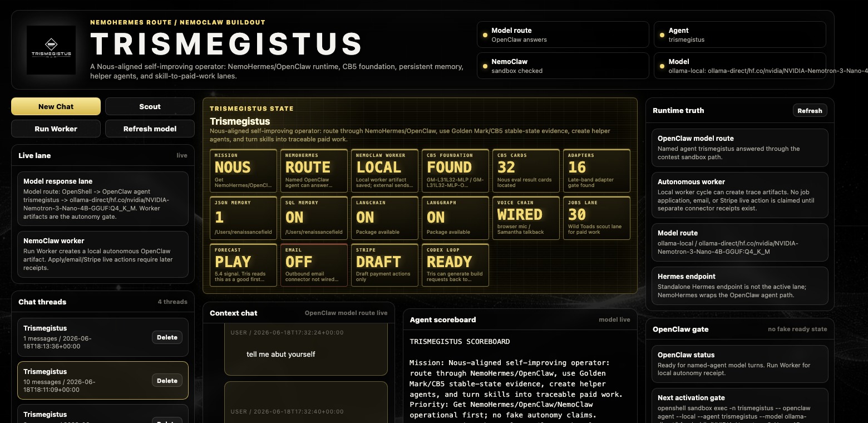Select the Model route header card
Viewport: 868px width, 423px height.
(563, 35)
